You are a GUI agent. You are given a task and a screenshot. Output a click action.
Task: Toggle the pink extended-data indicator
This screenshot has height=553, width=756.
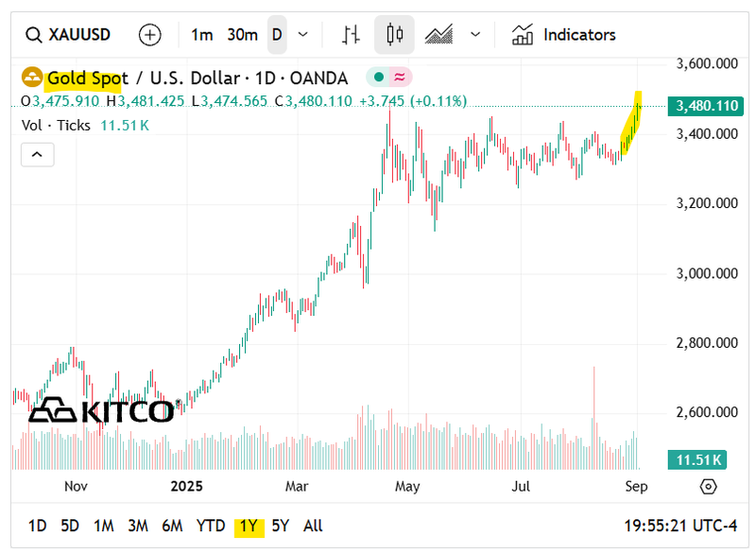(398, 78)
